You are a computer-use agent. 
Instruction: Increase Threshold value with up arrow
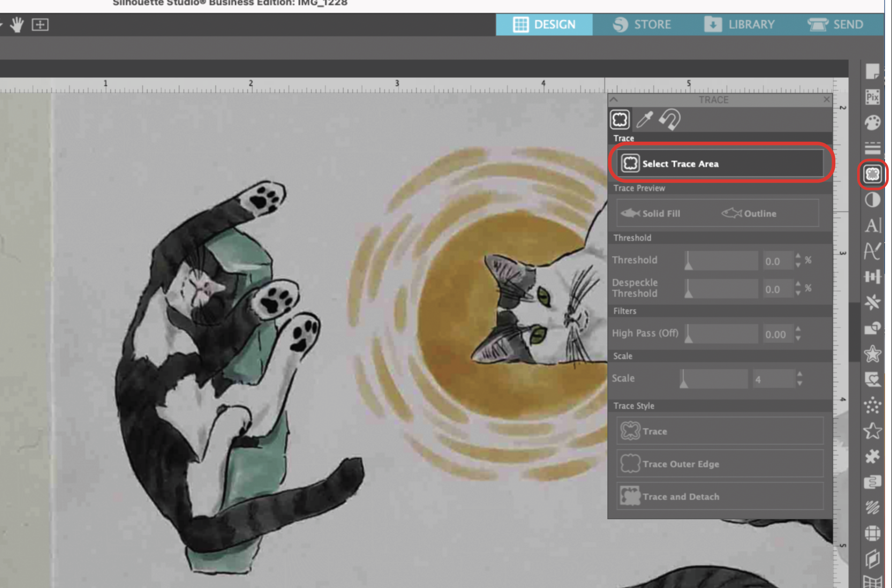(798, 256)
